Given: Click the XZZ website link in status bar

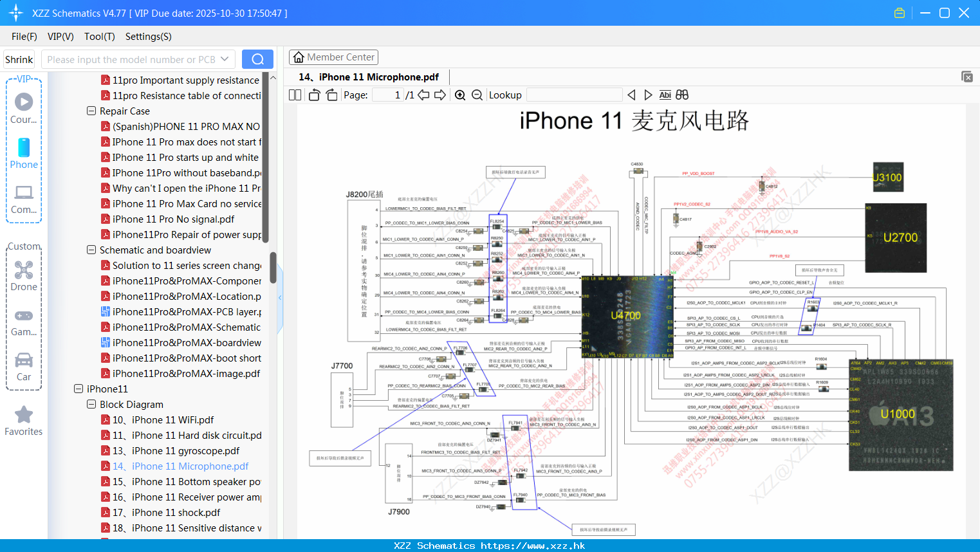Looking at the screenshot, I should click(x=533, y=546).
